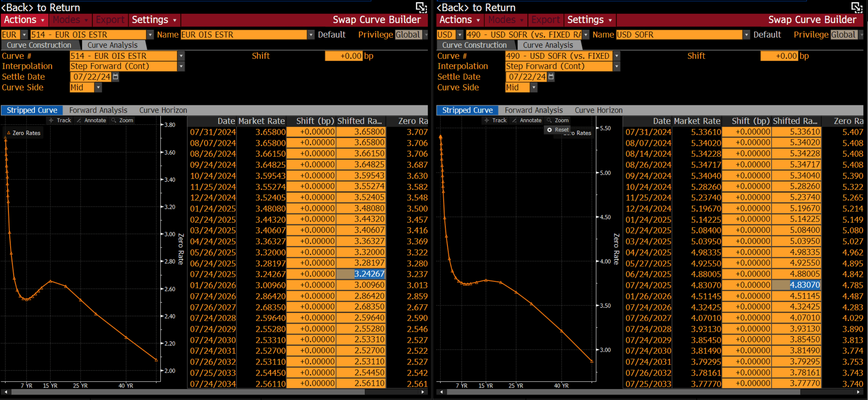Open Curve Construction tab in USD panel
Viewport: 868px width, 400px height.
(x=474, y=45)
